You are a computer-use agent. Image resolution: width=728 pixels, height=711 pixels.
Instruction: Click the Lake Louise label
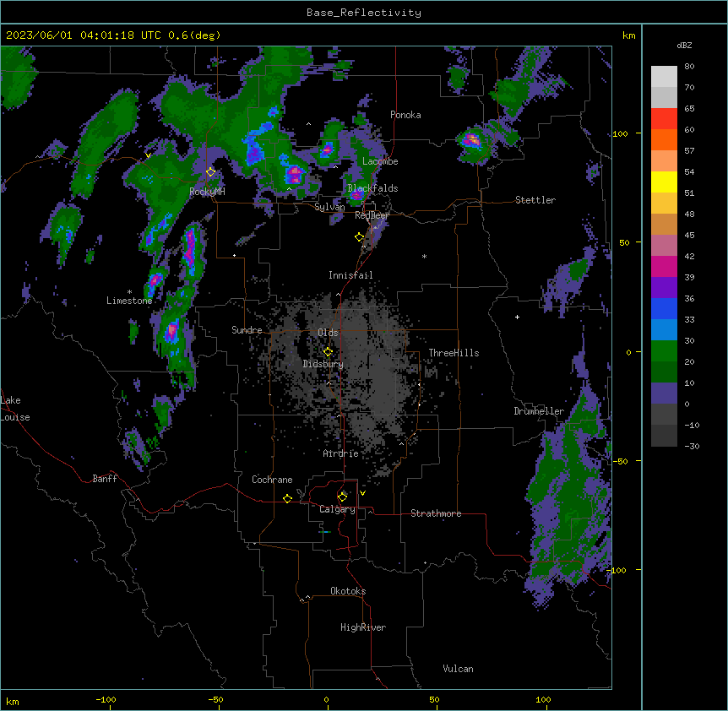(x=15, y=409)
